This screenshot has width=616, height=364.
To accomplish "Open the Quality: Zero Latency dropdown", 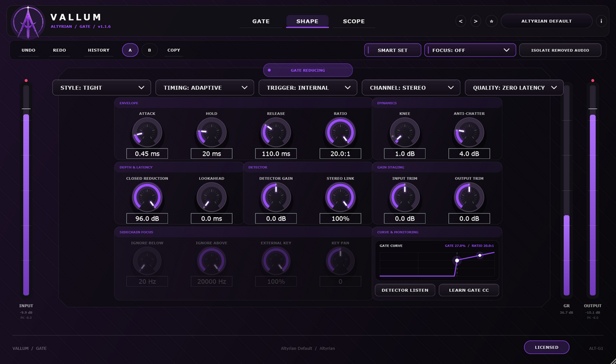I will pos(514,88).
